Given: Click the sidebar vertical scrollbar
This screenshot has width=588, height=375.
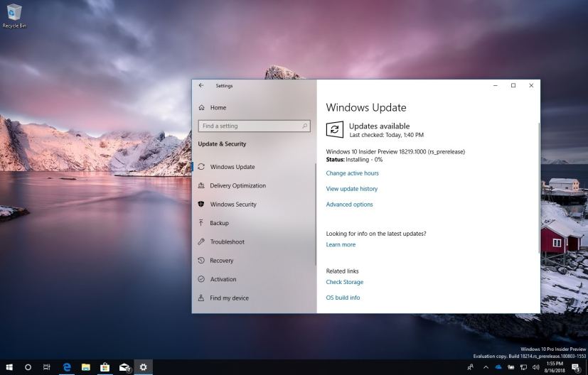Looking at the screenshot, I should 316,214.
